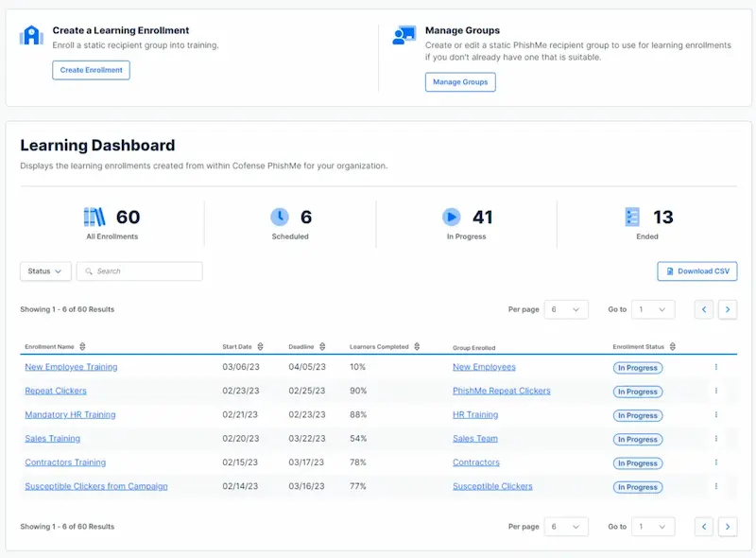Open the top Go to page dropdown
The height and width of the screenshot is (558, 756).
click(653, 309)
